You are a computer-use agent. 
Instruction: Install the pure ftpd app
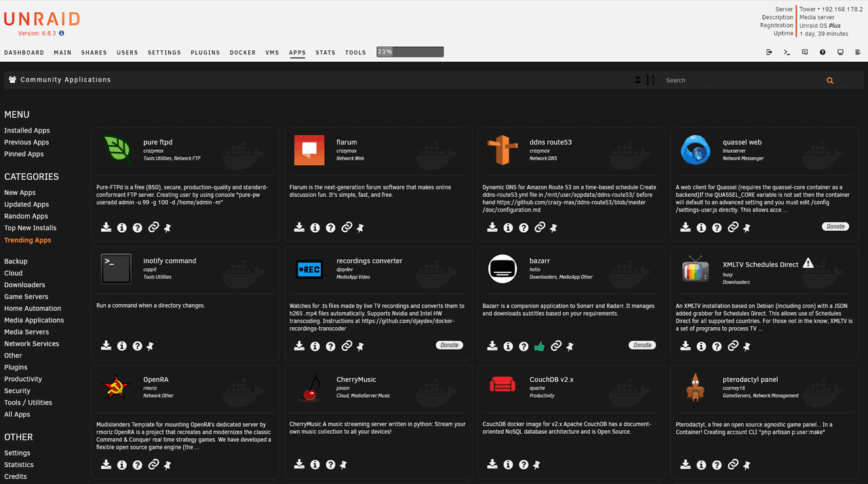click(106, 227)
